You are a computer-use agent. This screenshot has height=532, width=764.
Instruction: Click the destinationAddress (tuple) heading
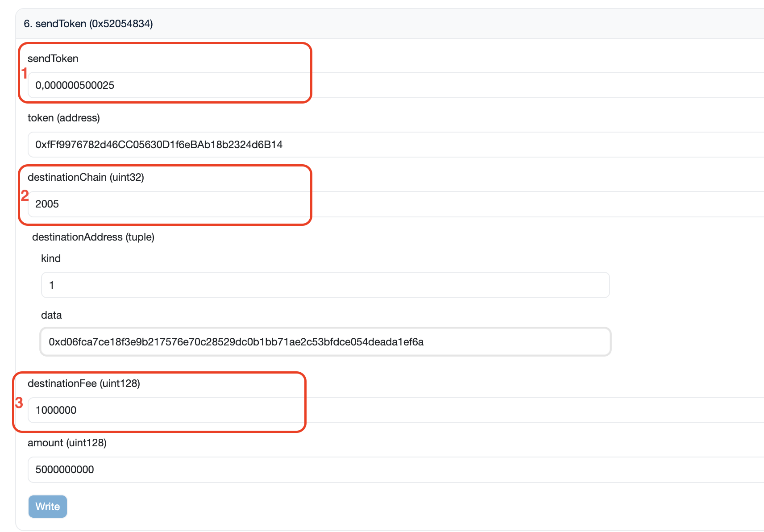pos(93,237)
